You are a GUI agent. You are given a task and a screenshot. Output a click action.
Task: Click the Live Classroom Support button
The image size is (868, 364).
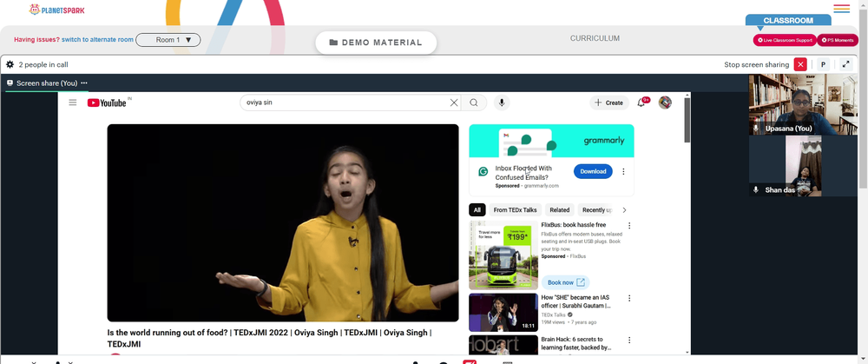785,40
